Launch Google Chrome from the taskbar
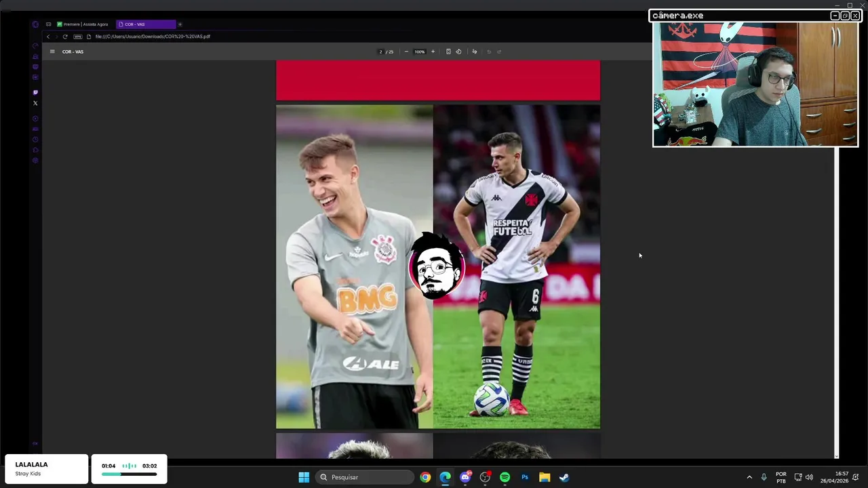Image resolution: width=868 pixels, height=488 pixels. [x=425, y=477]
